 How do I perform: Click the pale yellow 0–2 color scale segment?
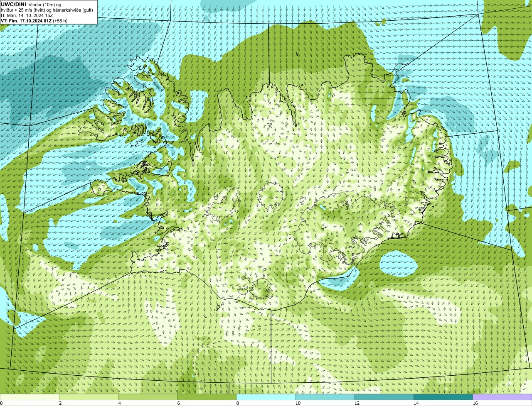[30, 397]
